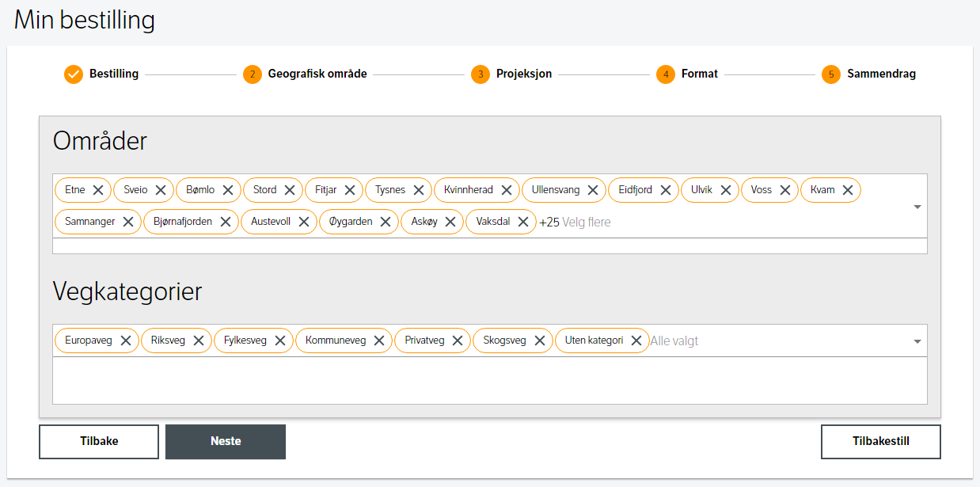Click the X on Kvinnherad chip
The image size is (980, 487).
click(506, 190)
